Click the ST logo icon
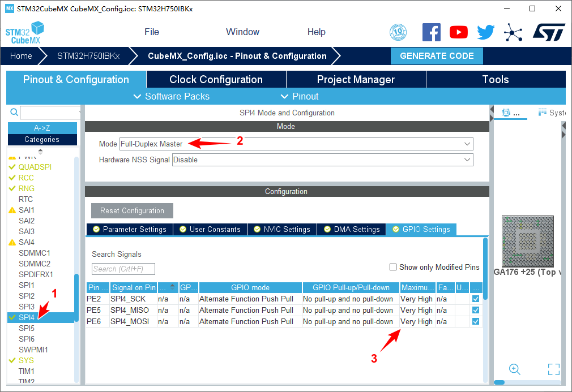This screenshot has height=392, width=572. 548,32
